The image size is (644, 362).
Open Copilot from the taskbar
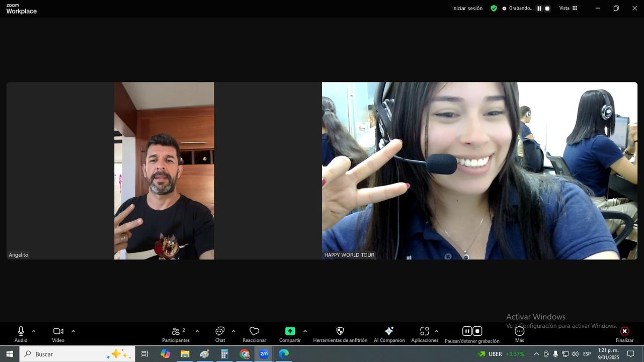[x=165, y=354]
